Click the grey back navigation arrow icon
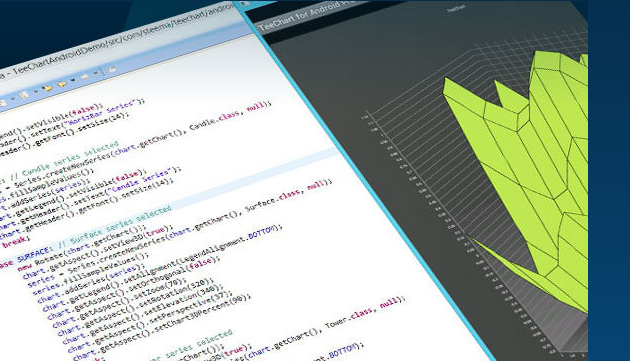 [x=84, y=76]
